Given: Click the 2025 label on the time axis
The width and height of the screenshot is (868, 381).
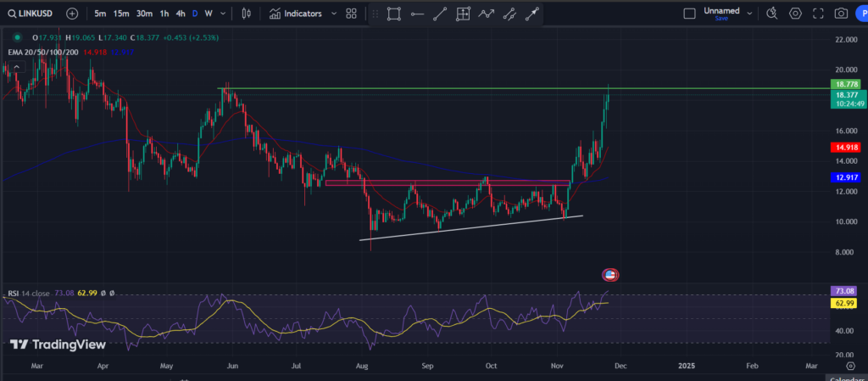Looking at the screenshot, I should coord(687,366).
